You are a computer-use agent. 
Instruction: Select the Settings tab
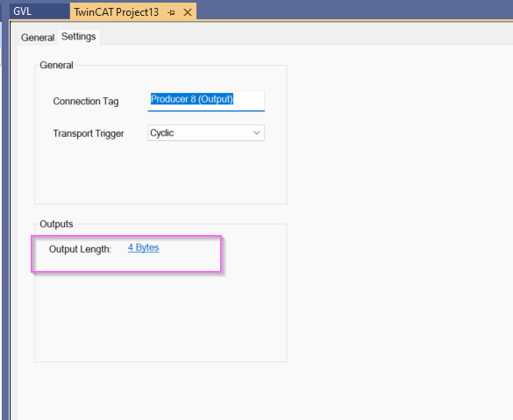(x=79, y=37)
